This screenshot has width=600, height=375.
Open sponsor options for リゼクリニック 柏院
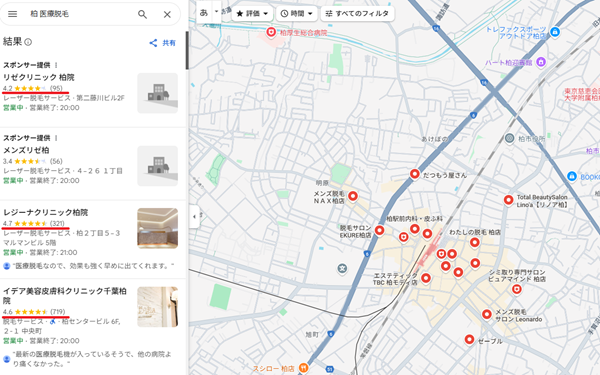pos(56,65)
